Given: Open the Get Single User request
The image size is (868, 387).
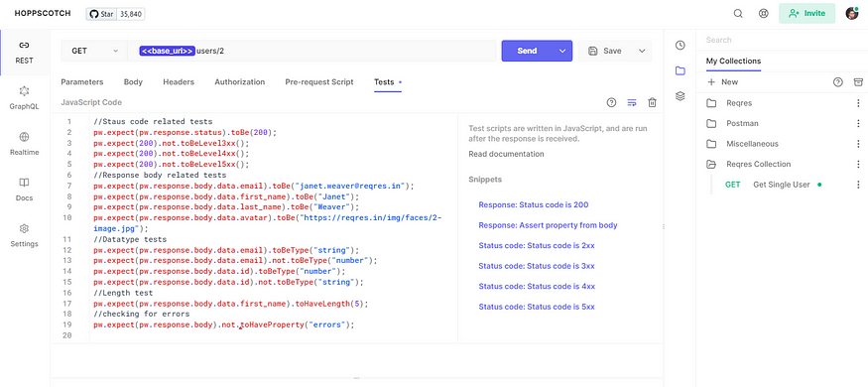Looking at the screenshot, I should click(x=781, y=185).
